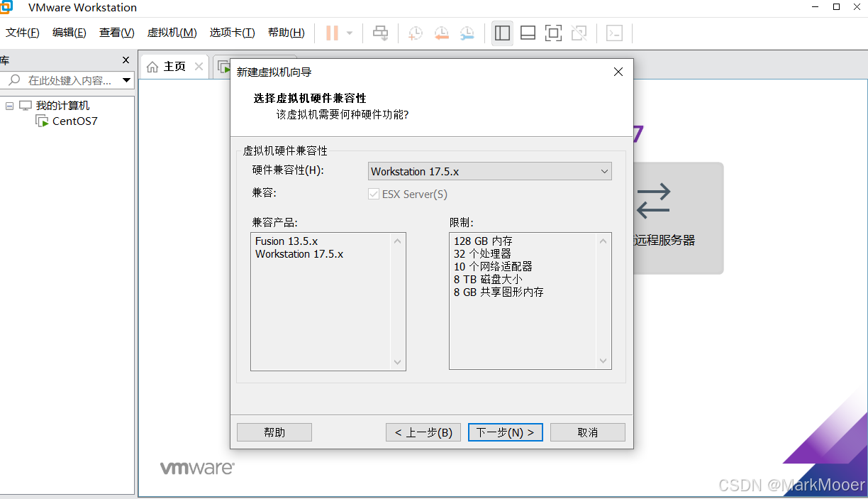Open the 查看(V) menu
Screen dimensions: 868x499
tap(117, 33)
